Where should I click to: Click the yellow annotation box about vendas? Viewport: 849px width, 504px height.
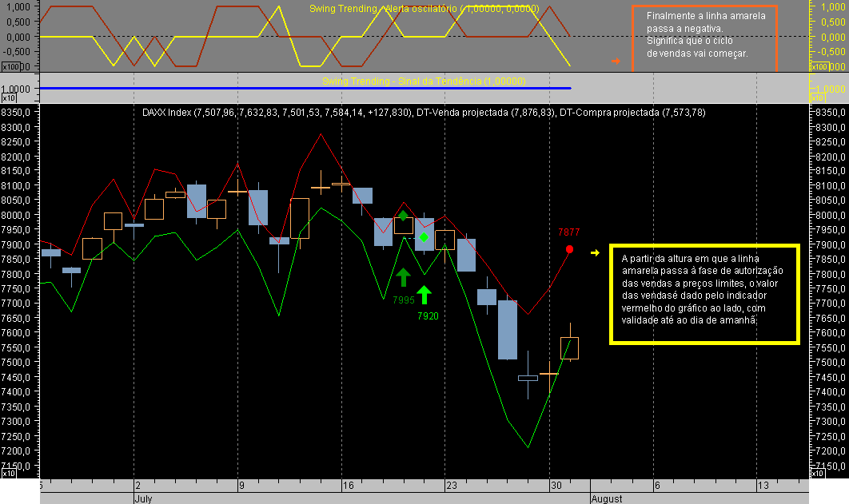click(704, 296)
